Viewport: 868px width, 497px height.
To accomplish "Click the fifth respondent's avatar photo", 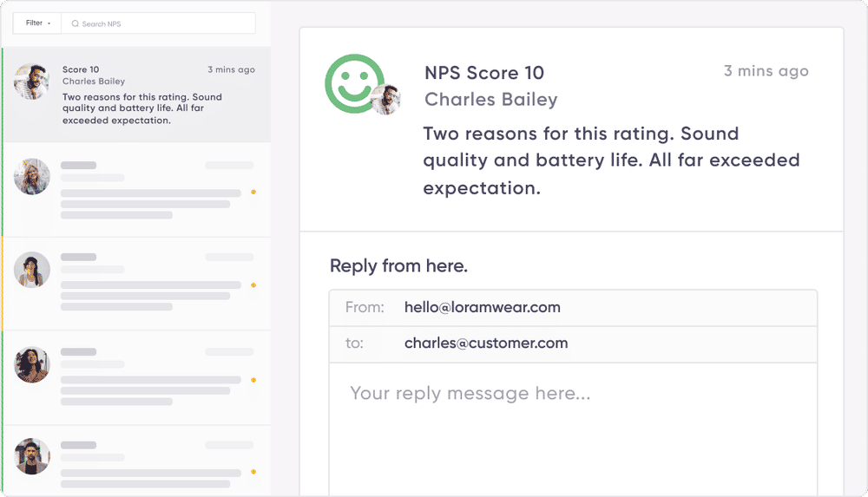I will pos(31,455).
